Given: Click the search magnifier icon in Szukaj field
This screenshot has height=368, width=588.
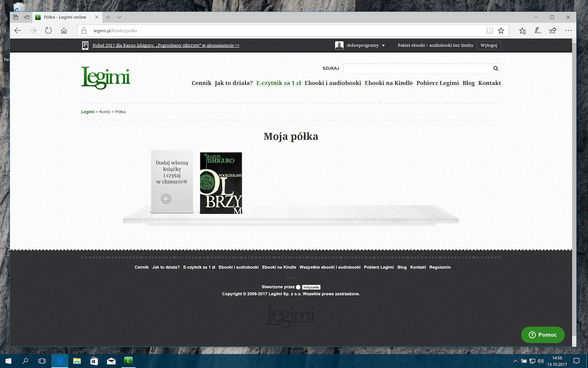Looking at the screenshot, I should click(x=496, y=68).
